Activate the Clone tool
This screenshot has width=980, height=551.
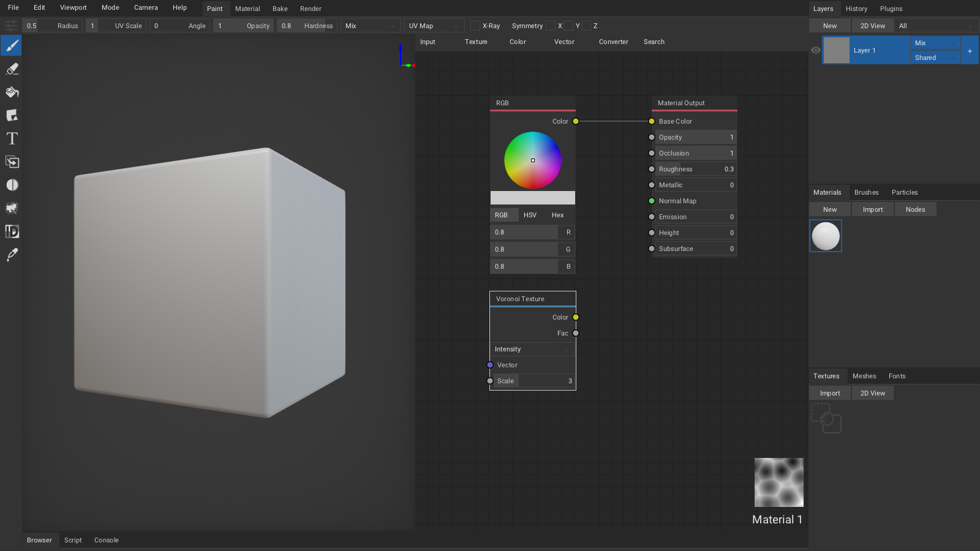pyautogui.click(x=11, y=162)
